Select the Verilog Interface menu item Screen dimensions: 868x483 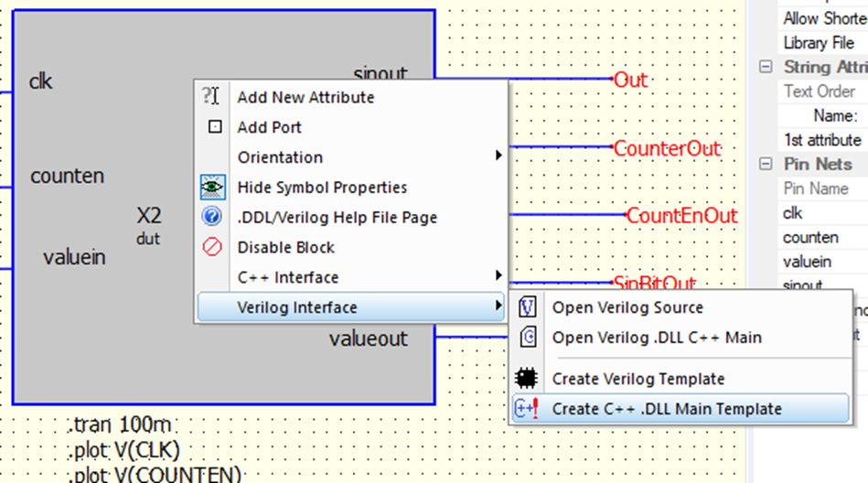pyautogui.click(x=350, y=306)
